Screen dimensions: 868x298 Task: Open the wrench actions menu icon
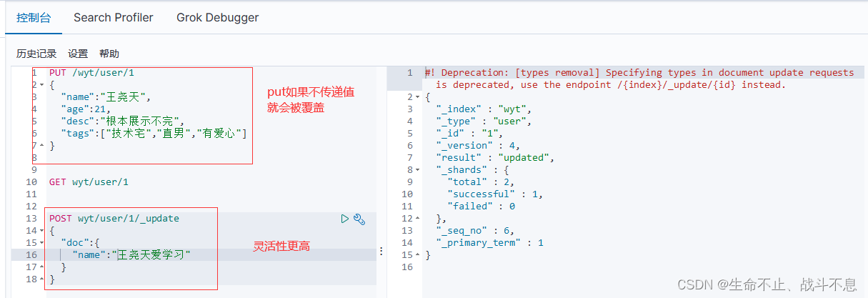[x=360, y=219]
